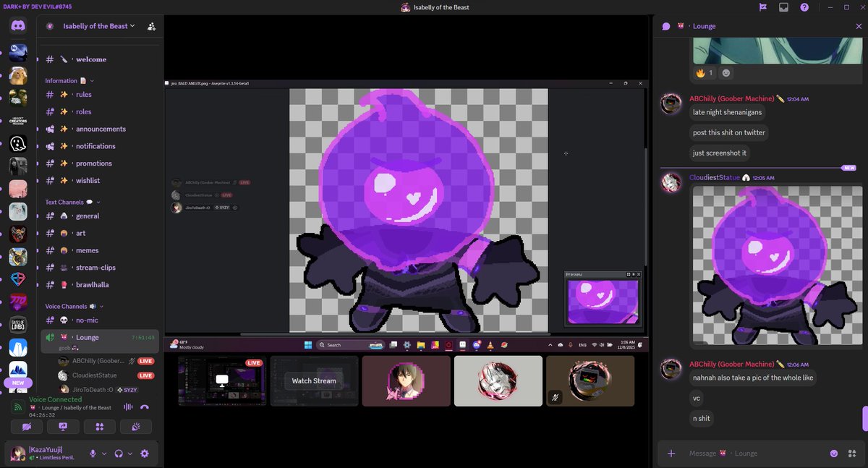Select the dark-haired anime avatar participant tile
868x468 pixels.
click(406, 380)
